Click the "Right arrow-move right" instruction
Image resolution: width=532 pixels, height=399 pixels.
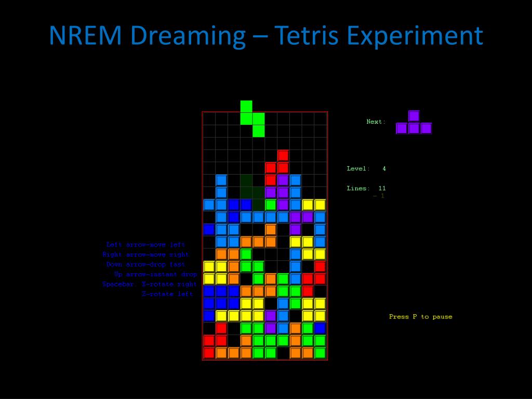145,255
